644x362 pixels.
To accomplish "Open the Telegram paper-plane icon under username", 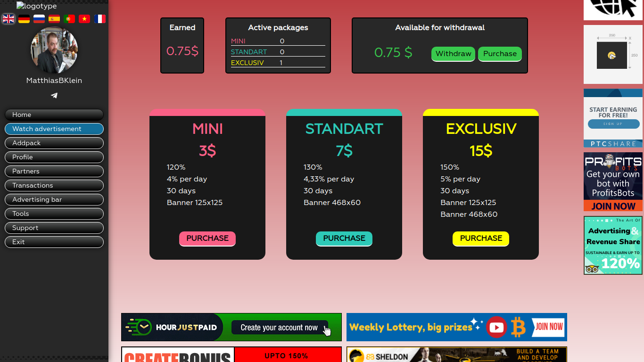I will pos(54,96).
